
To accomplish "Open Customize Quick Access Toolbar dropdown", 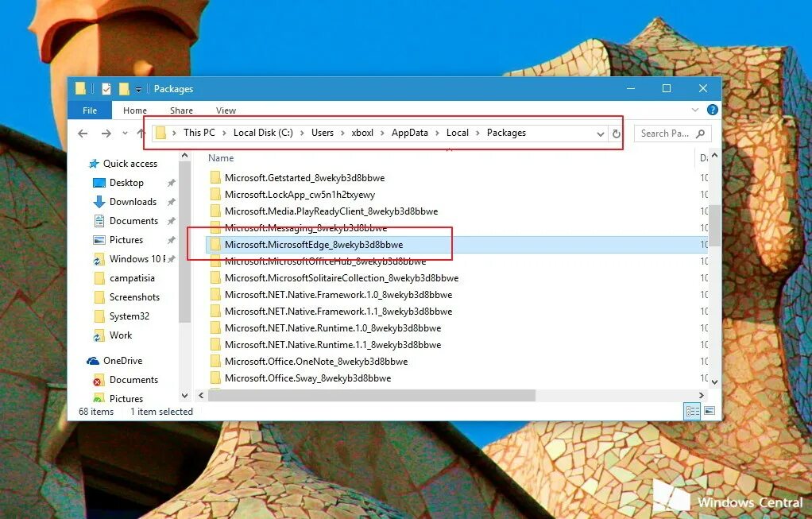I will (138, 90).
